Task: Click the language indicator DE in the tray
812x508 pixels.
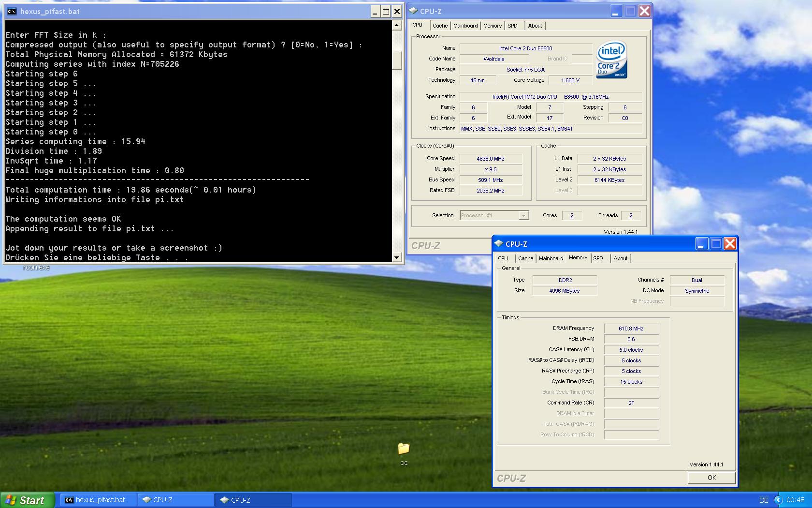Action: click(x=764, y=500)
